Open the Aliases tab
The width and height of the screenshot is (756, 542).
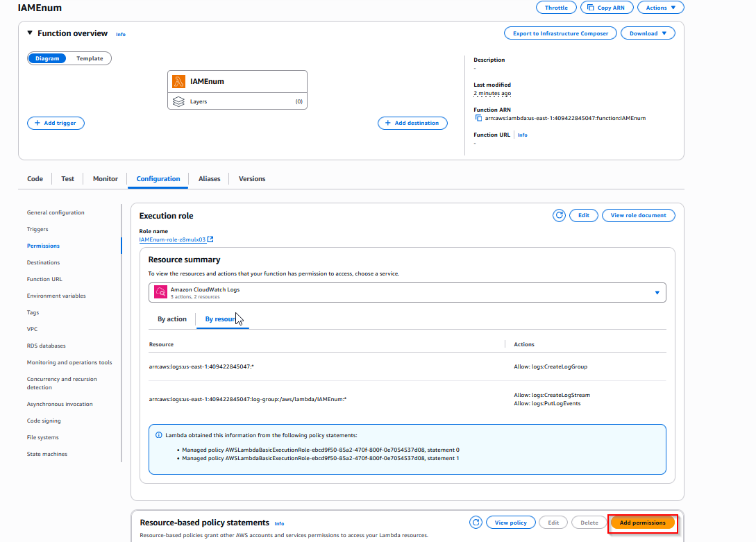click(x=209, y=179)
